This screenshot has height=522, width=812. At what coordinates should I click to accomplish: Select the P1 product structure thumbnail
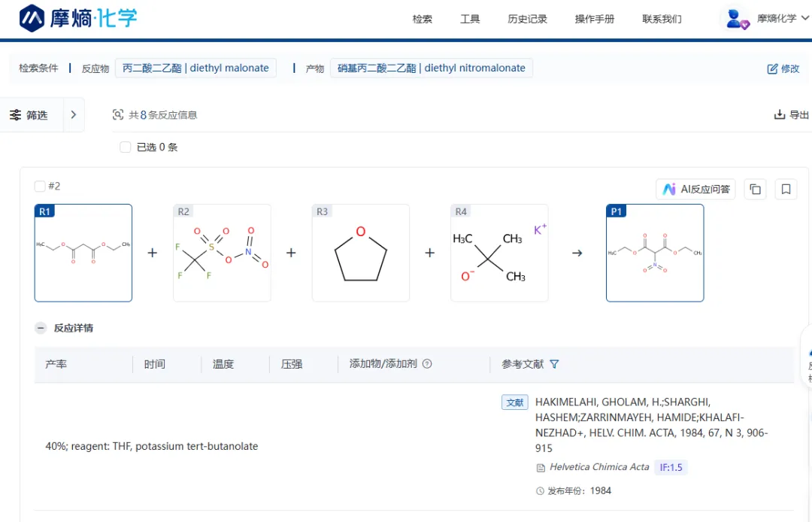click(655, 253)
